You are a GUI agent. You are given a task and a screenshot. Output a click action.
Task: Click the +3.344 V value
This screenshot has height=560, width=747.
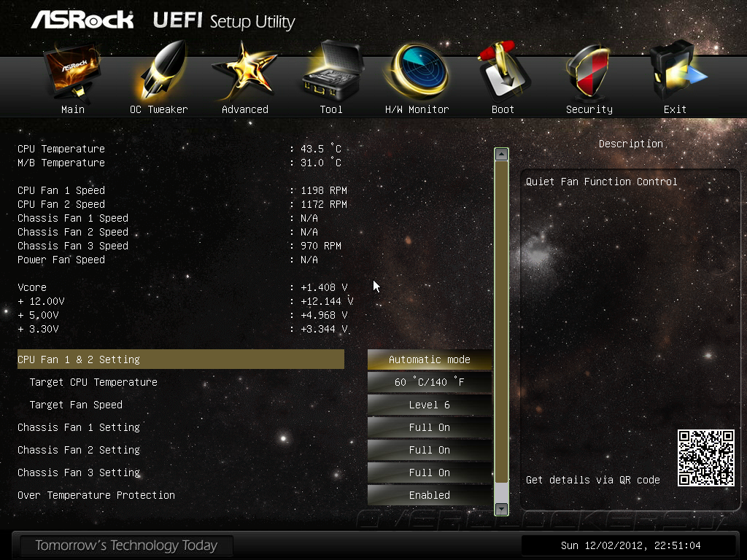tap(324, 329)
